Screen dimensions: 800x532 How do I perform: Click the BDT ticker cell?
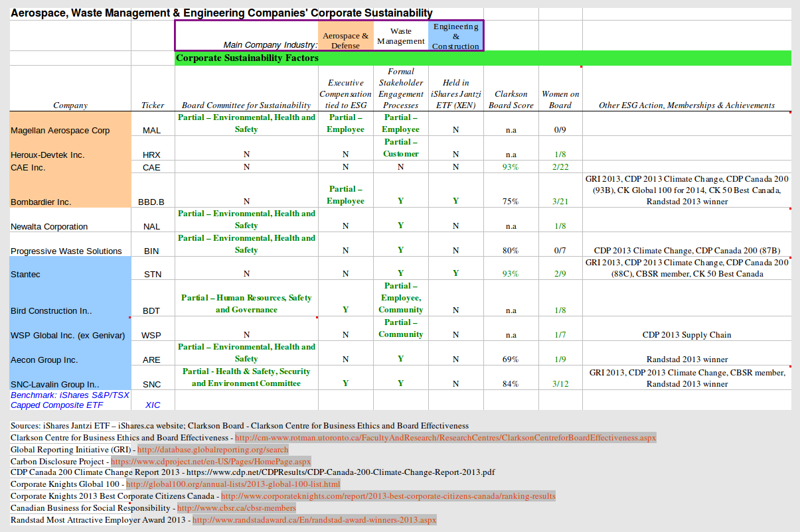coord(153,298)
